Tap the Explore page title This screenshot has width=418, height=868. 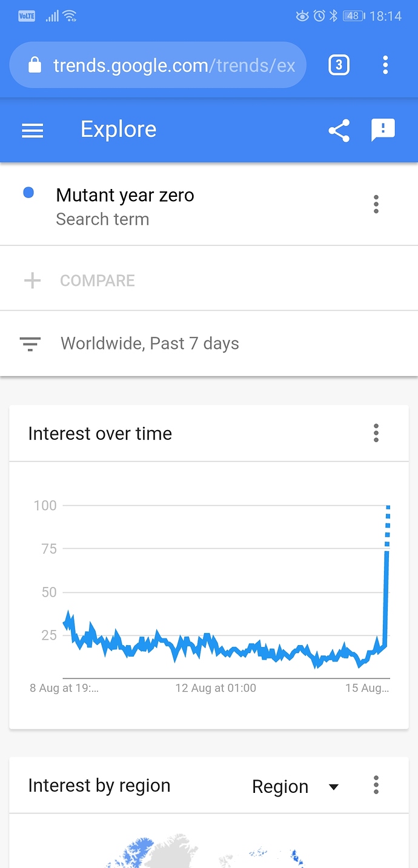pyautogui.click(x=119, y=130)
